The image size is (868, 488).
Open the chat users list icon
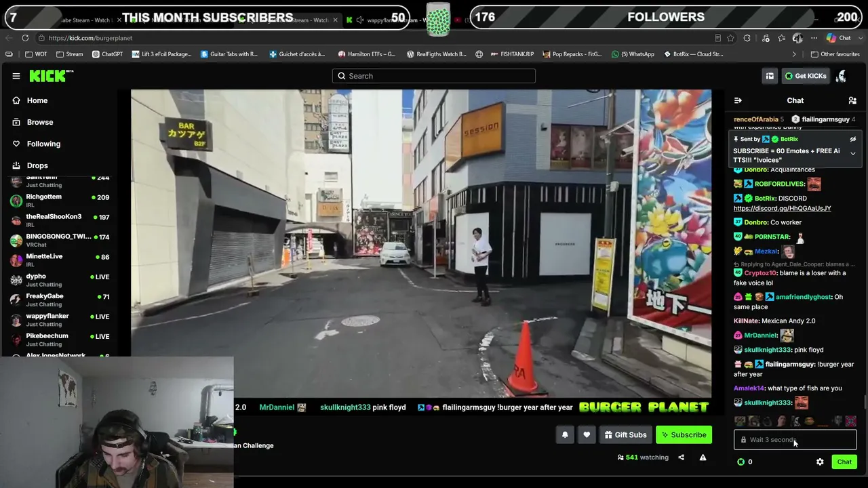[x=852, y=101]
